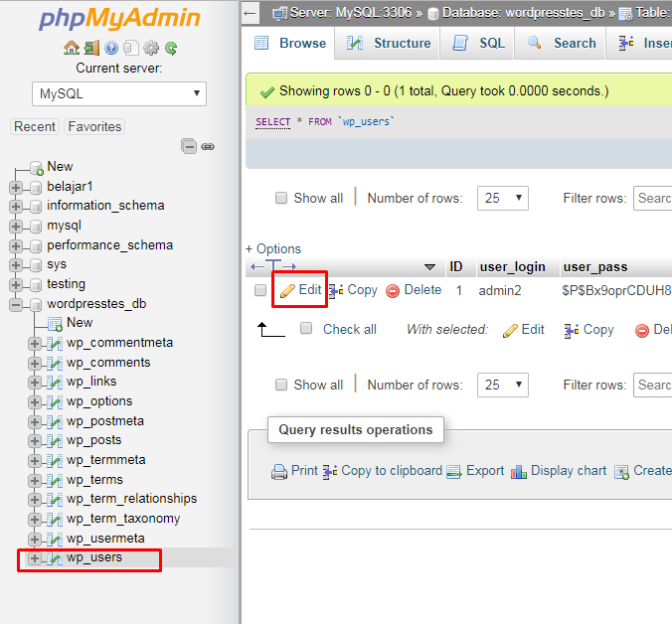Select the admin2 row checkbox

tap(260, 290)
